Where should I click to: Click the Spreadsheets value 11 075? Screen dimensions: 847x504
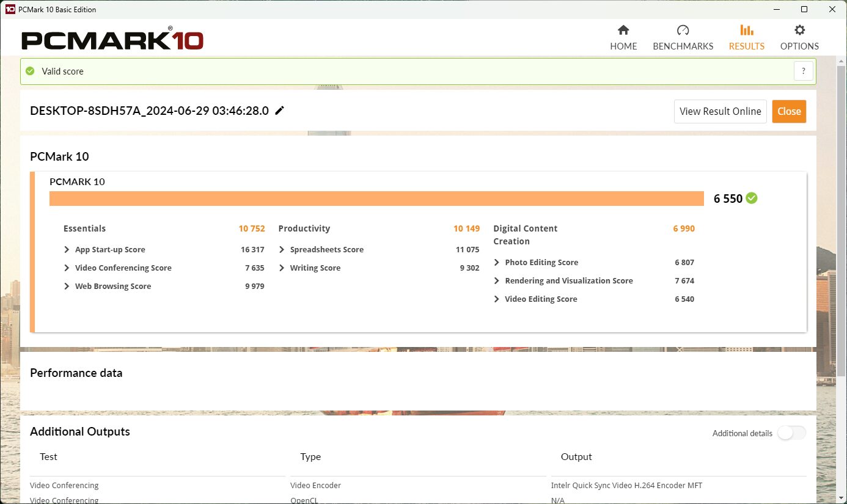click(468, 249)
